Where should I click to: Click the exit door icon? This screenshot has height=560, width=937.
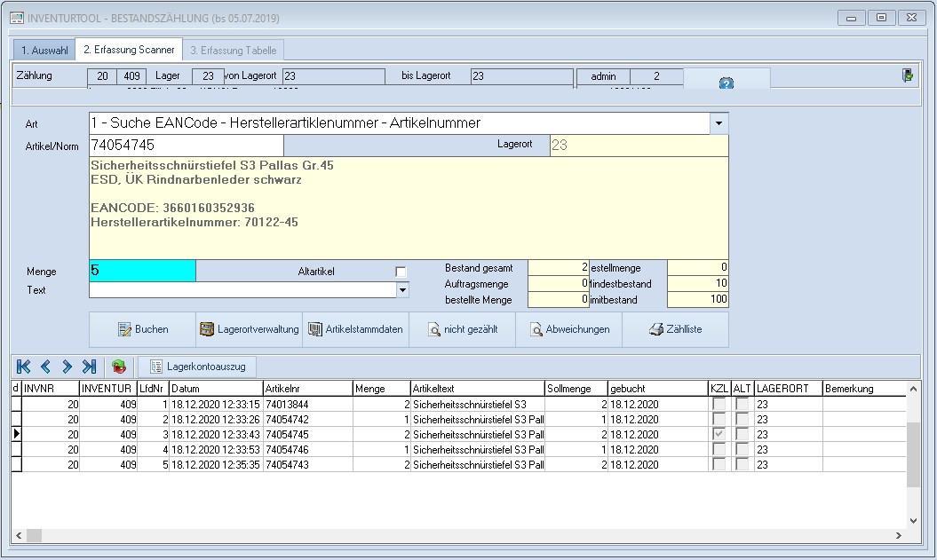point(908,76)
